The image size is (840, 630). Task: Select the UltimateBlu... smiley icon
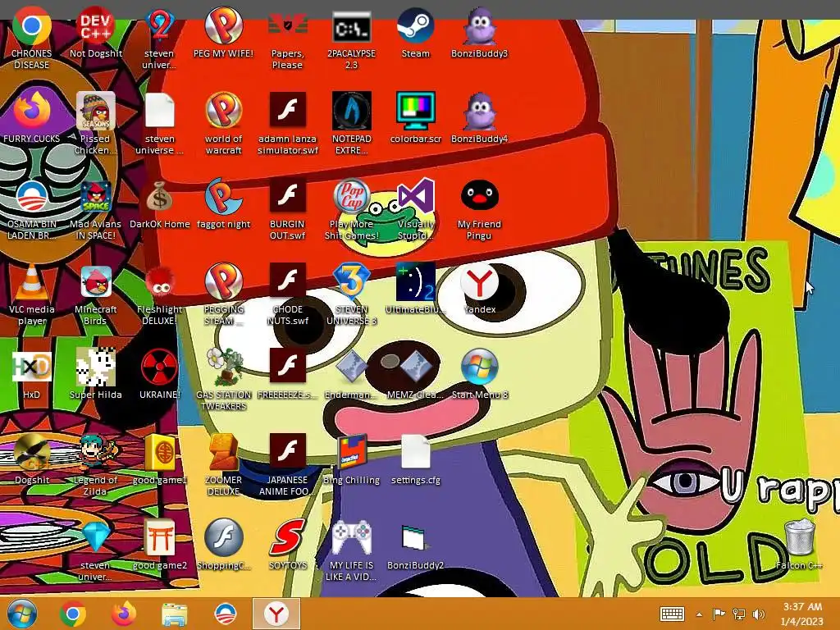click(416, 282)
